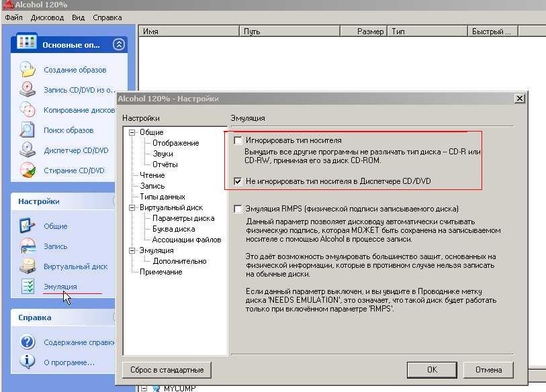Open the Справка menu in menu bar
The width and height of the screenshot is (546, 392).
(x=107, y=17)
